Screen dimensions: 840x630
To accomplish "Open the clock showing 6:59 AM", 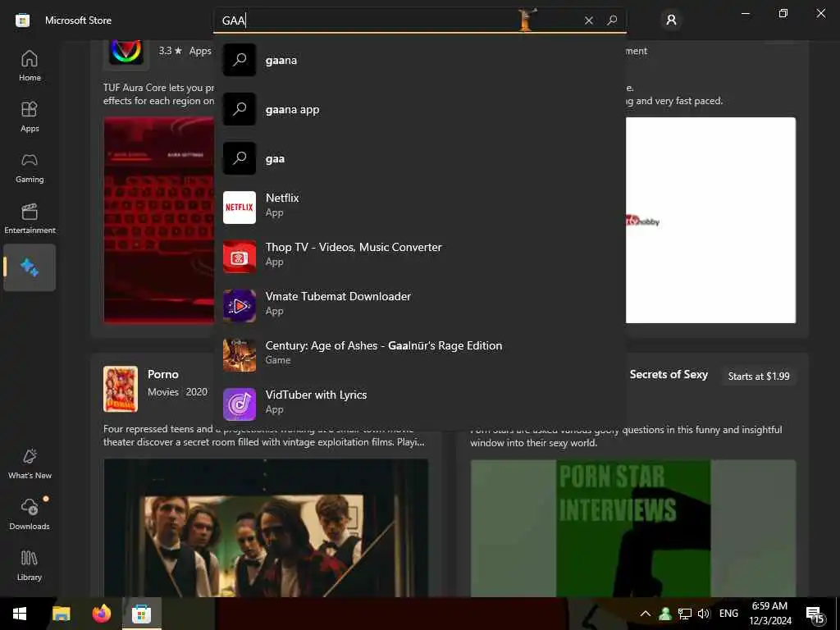I will [x=769, y=614].
